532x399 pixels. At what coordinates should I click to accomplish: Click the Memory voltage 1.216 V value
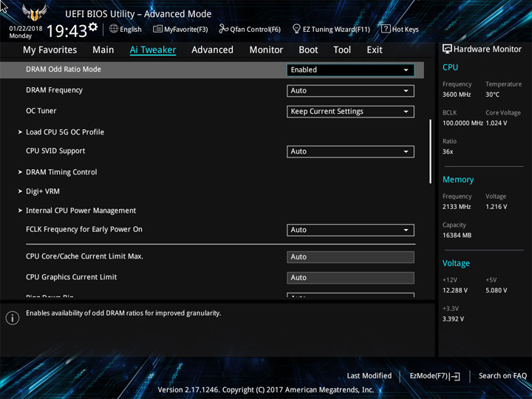(x=497, y=207)
